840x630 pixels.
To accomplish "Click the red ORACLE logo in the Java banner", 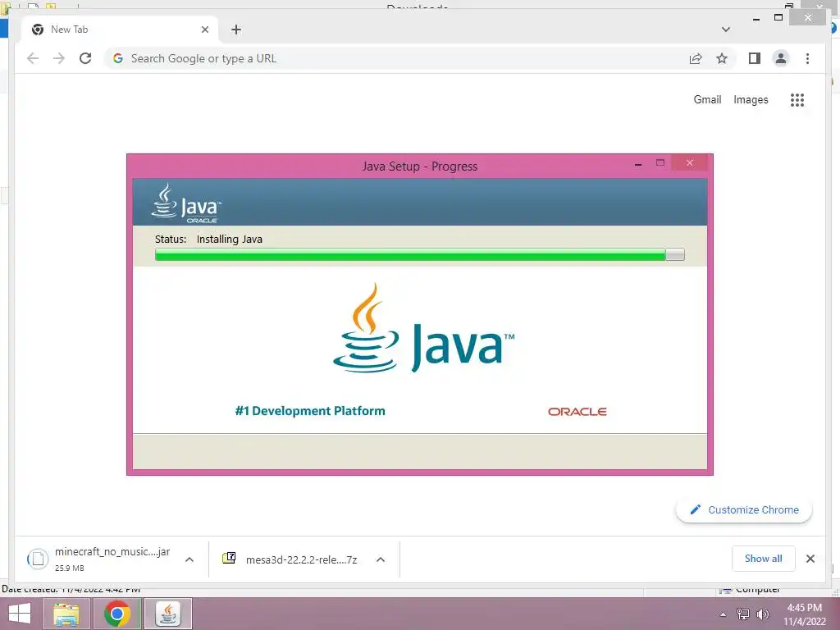I will point(577,412).
